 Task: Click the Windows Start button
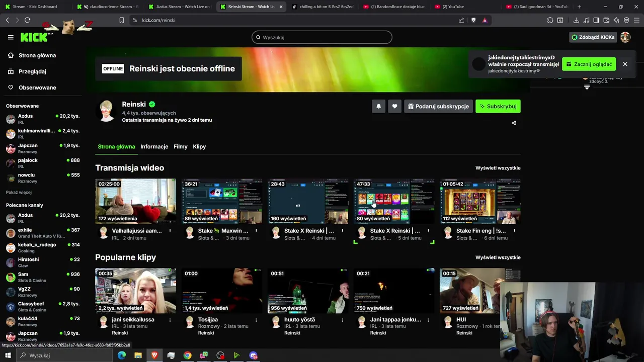8,355
